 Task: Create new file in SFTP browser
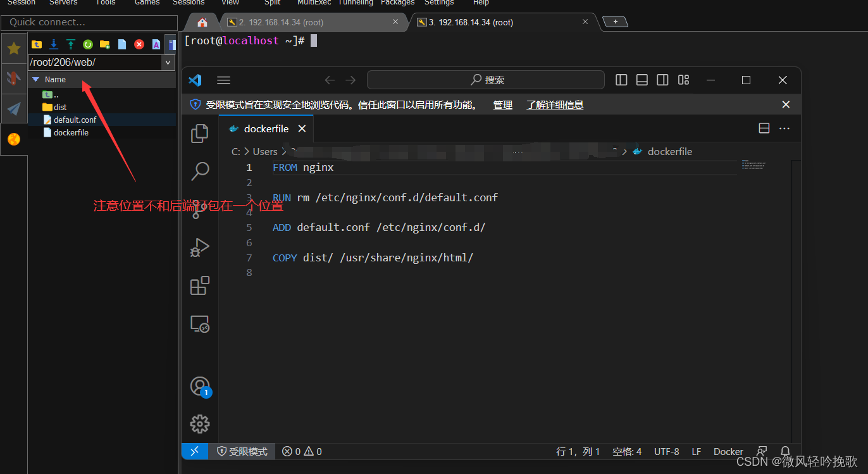122,44
